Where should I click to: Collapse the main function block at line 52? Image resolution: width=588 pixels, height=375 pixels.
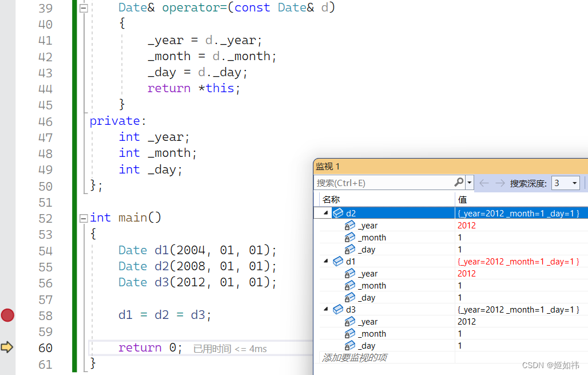(83, 218)
